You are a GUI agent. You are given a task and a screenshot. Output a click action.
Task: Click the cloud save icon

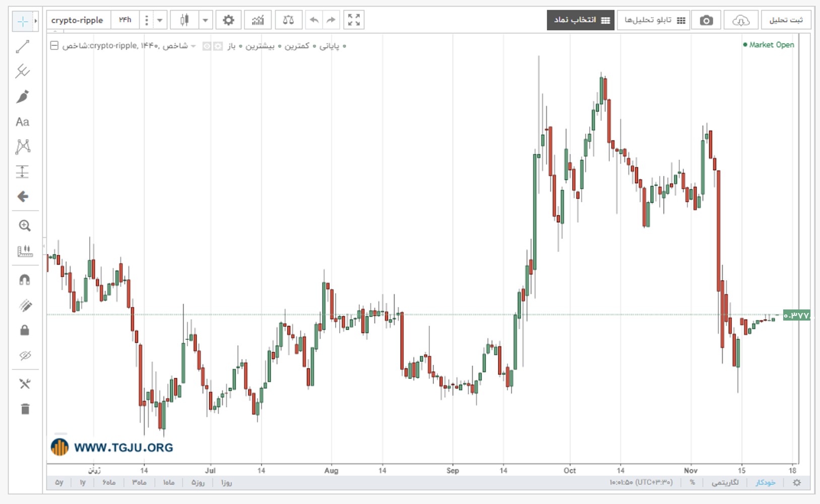pyautogui.click(x=740, y=20)
